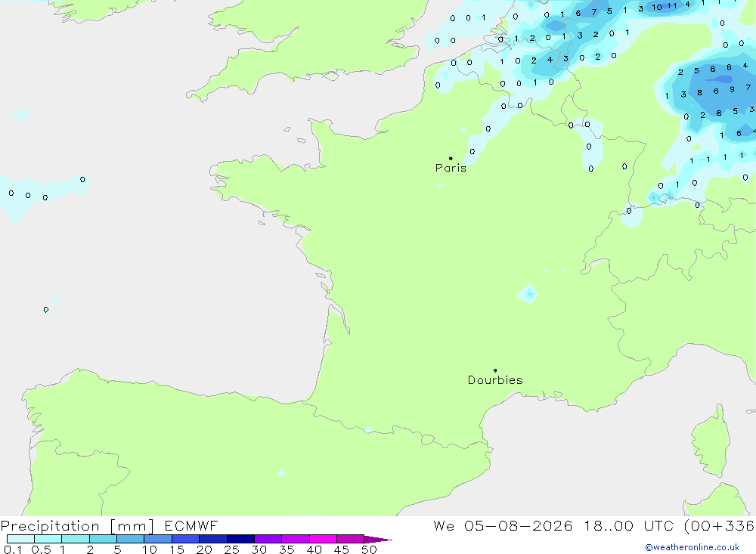Click the Dourbies town label
The image size is (756, 554).
[495, 380]
